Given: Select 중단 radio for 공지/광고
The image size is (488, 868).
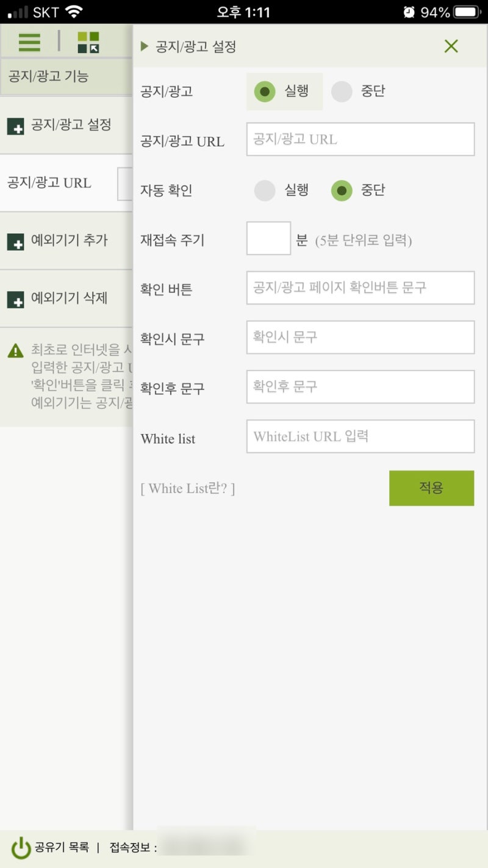Looking at the screenshot, I should [342, 91].
